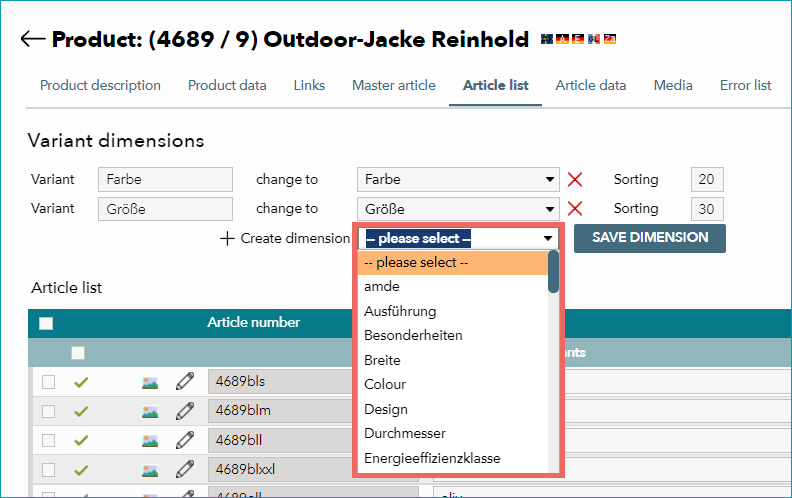Open the Größe change-to dropdown
Screen dimensions: 792x498
click(458, 209)
